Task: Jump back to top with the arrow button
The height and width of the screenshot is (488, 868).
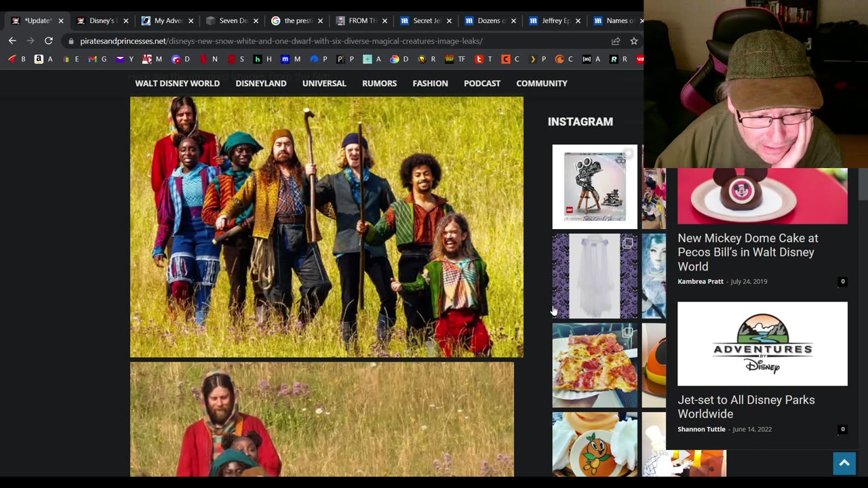Action: (x=844, y=463)
